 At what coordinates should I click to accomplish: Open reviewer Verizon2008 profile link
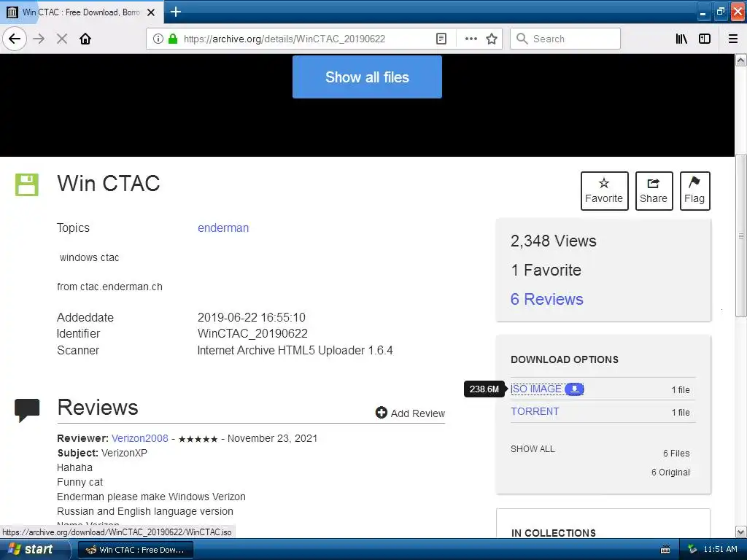click(x=139, y=438)
